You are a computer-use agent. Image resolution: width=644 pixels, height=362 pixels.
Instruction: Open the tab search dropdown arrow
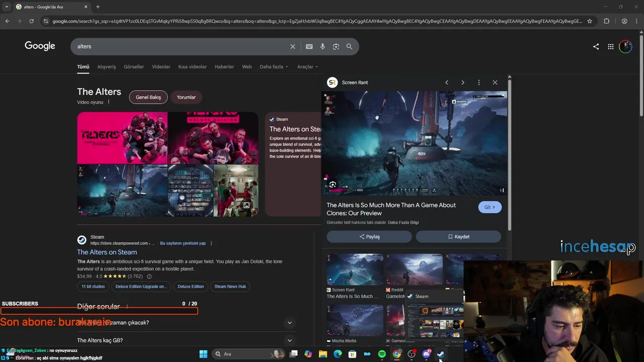pos(7,7)
